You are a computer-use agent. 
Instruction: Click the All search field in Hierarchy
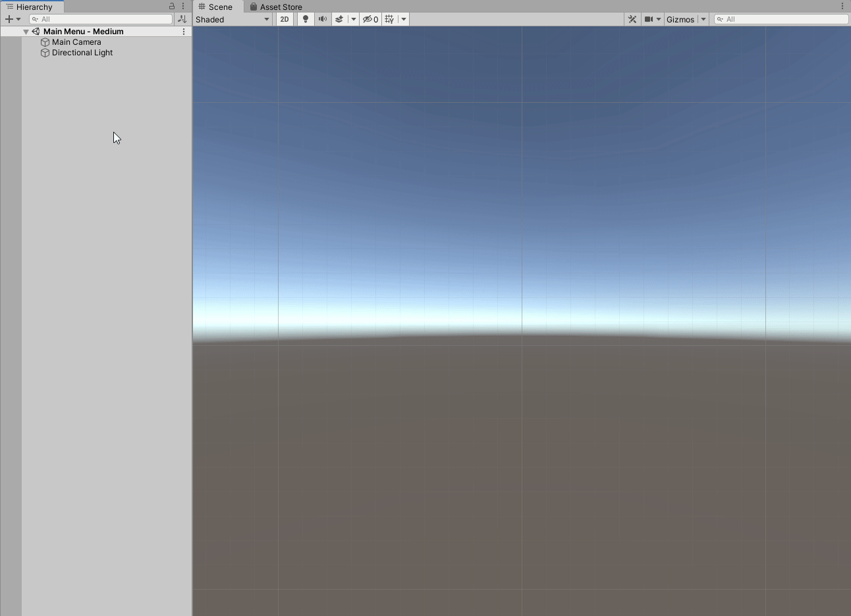pos(101,18)
